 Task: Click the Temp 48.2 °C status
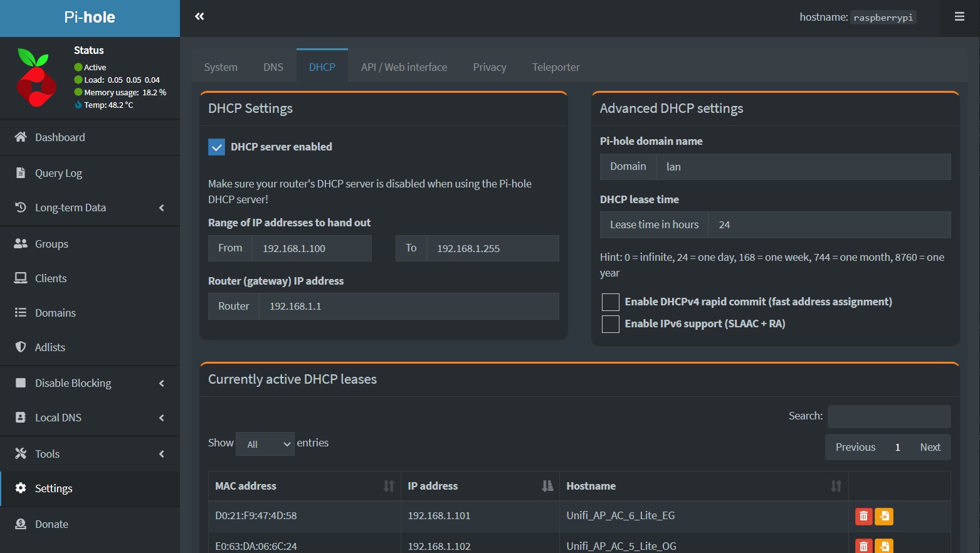coord(104,105)
